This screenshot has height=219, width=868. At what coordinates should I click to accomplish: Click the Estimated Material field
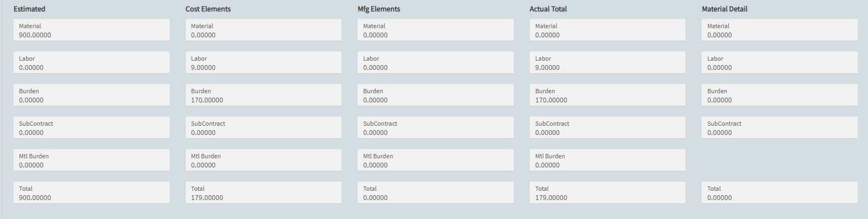tap(91, 30)
